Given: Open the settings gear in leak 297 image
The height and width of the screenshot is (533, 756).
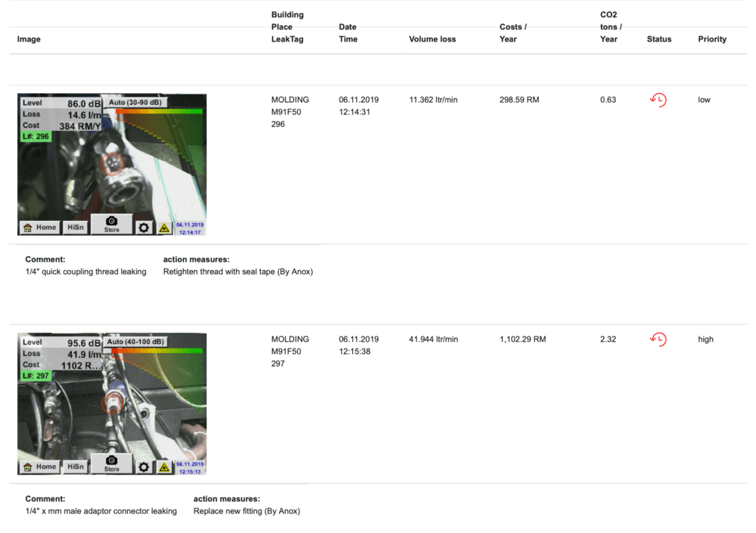Looking at the screenshot, I should click(144, 466).
